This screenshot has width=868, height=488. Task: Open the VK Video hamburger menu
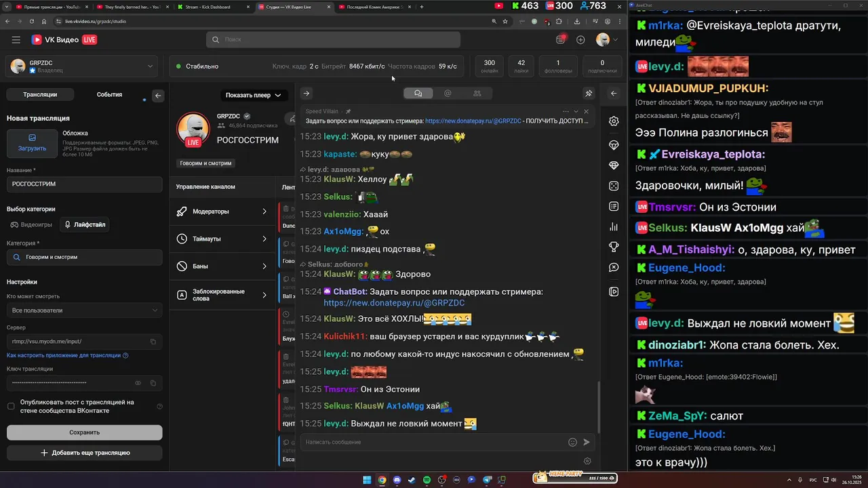click(x=16, y=40)
